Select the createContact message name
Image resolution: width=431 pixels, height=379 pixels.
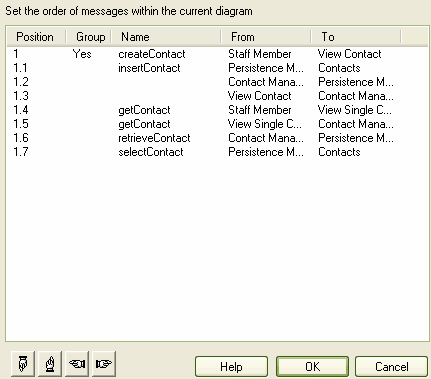(x=152, y=54)
